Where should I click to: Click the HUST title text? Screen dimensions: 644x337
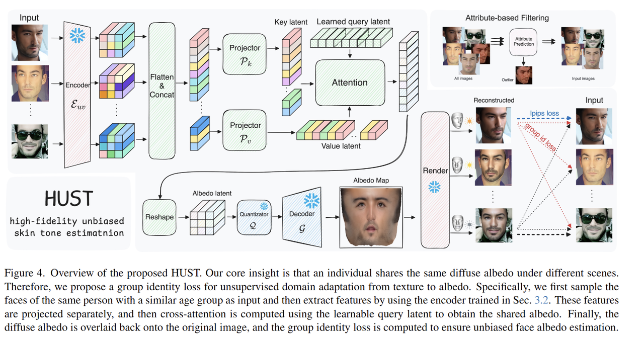(x=68, y=199)
